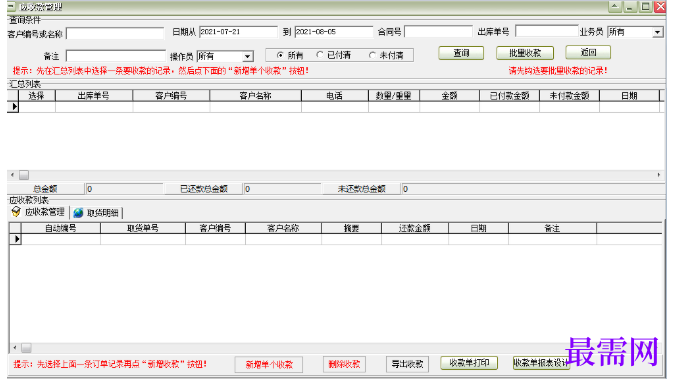Close the 应收款管理 window
Image resolution: width=677 pixels, height=383 pixels.
[x=661, y=6]
